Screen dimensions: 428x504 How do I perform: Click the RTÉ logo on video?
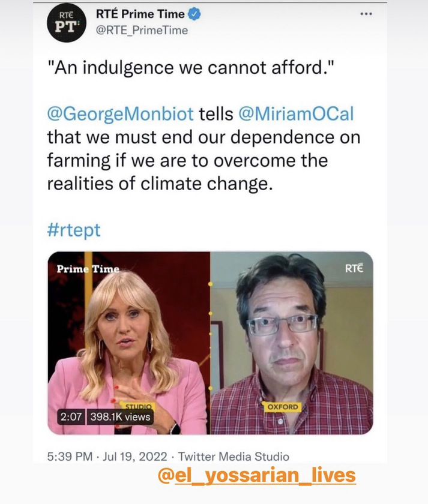point(354,268)
